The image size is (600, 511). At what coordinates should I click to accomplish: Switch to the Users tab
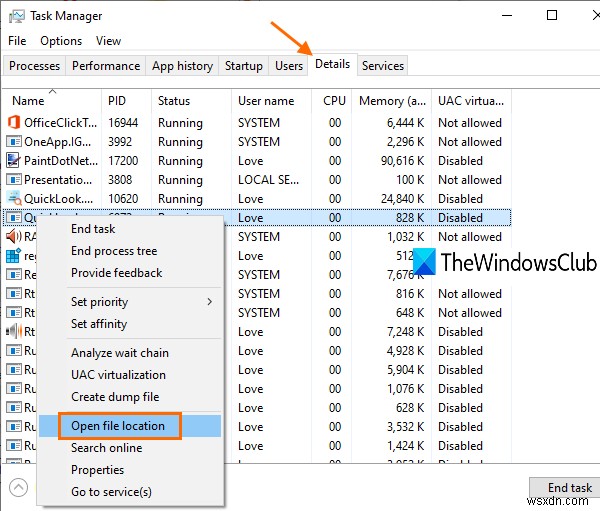[x=289, y=66]
